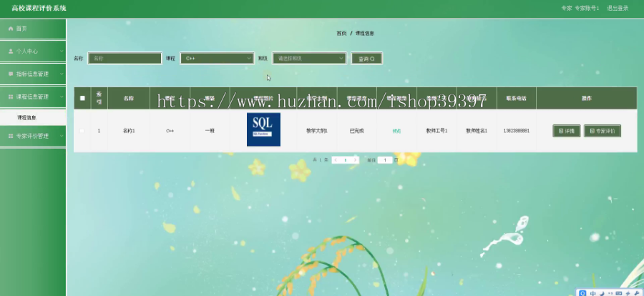Open the 课程 dropdown showing C++

point(217,59)
